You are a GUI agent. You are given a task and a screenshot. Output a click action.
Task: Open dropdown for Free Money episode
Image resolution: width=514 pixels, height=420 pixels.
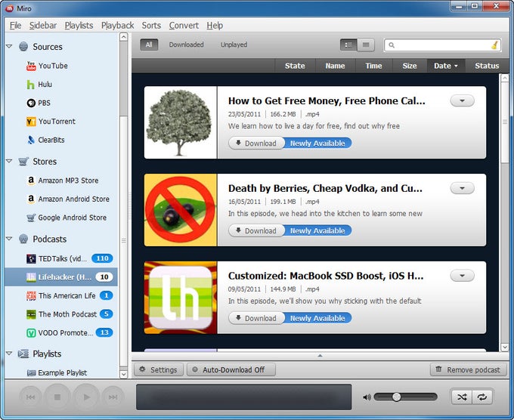(462, 100)
